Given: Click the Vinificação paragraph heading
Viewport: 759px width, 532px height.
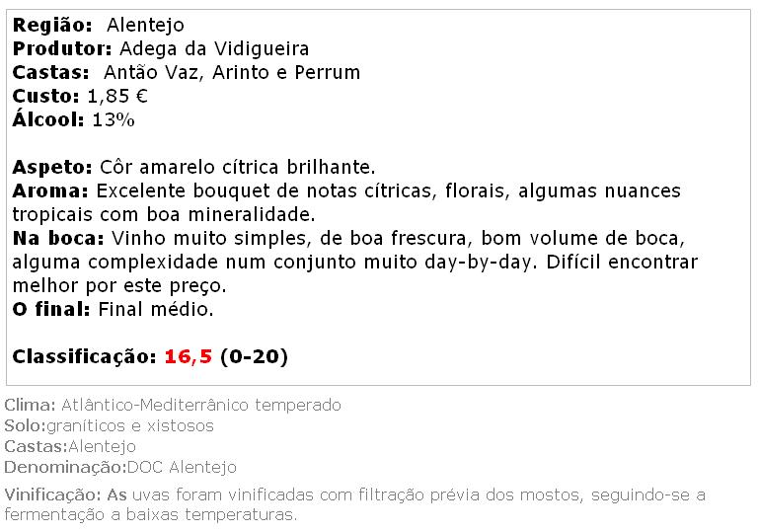Looking at the screenshot, I should click(52, 495).
